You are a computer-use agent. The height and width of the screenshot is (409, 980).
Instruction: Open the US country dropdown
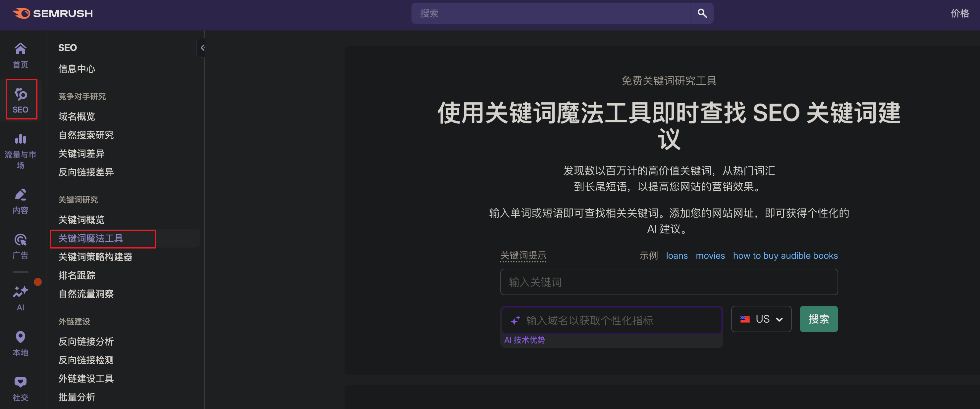coord(761,319)
